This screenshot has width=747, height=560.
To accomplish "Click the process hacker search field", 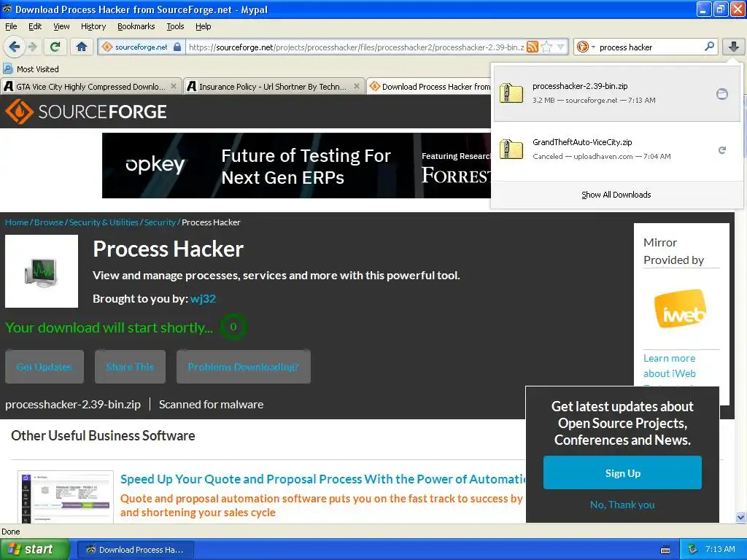I will [650, 47].
